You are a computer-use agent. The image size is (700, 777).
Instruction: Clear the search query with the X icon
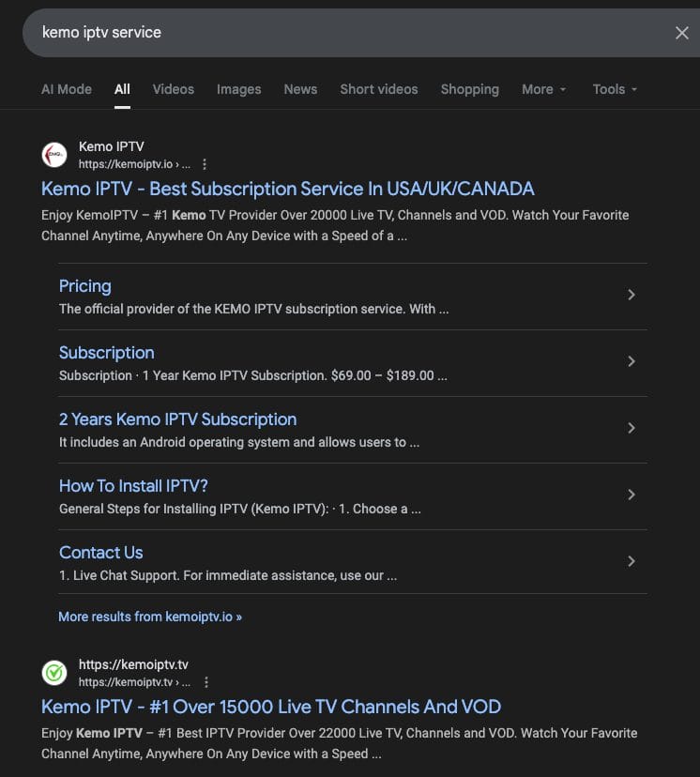coord(682,32)
